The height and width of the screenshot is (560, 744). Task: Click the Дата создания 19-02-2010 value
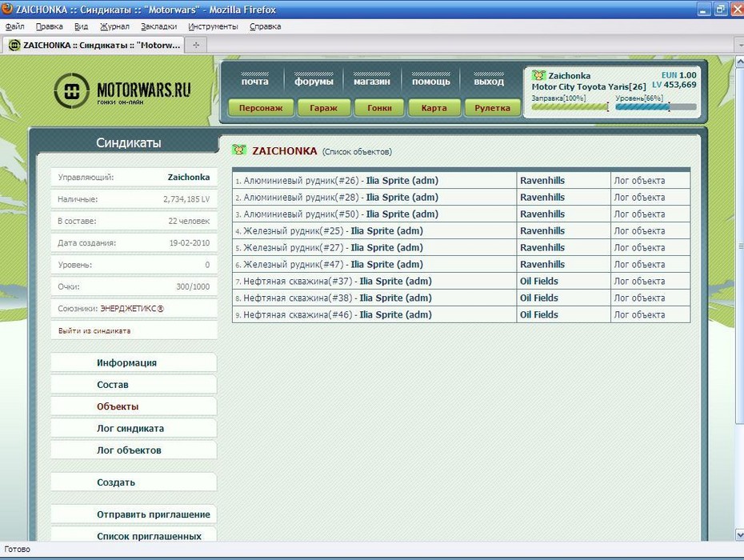[190, 242]
